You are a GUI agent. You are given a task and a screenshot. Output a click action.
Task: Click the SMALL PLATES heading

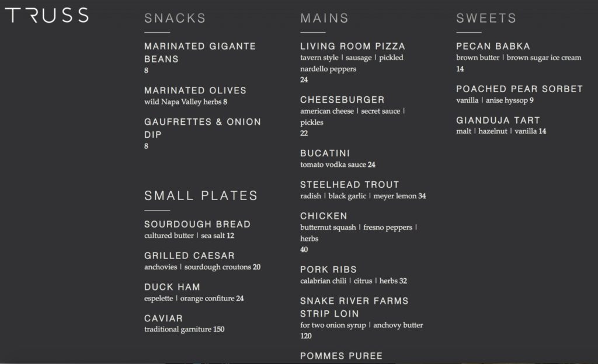click(201, 195)
